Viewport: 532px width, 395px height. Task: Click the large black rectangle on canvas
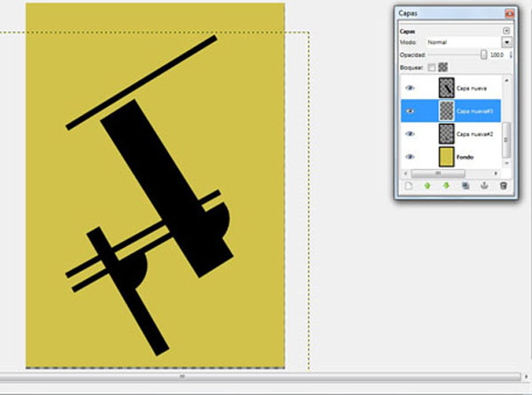[167, 188]
